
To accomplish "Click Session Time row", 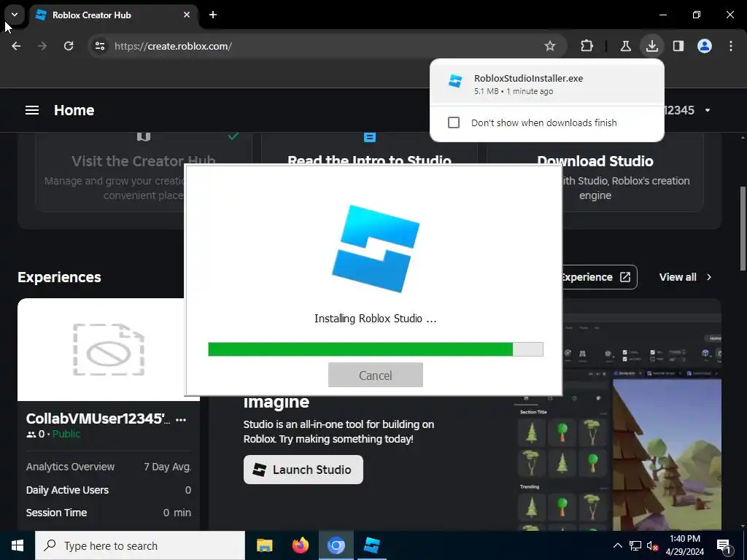I will (x=109, y=513).
